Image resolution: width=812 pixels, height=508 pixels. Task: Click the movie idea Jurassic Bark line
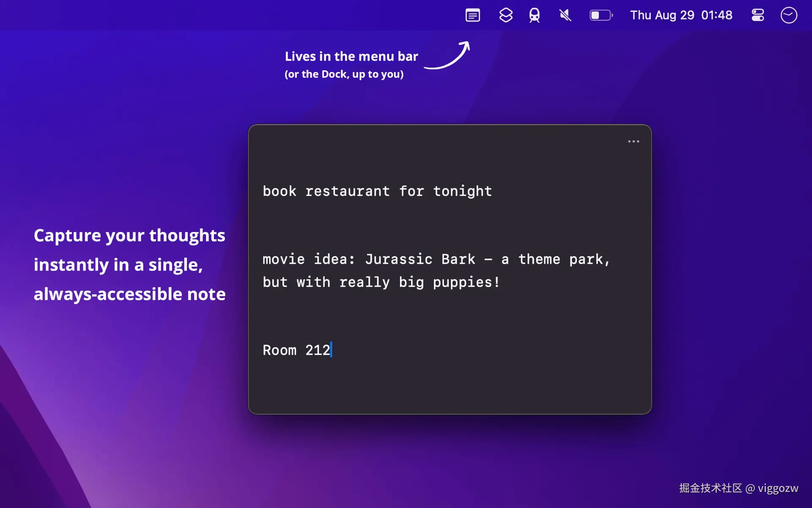pyautogui.click(x=436, y=259)
